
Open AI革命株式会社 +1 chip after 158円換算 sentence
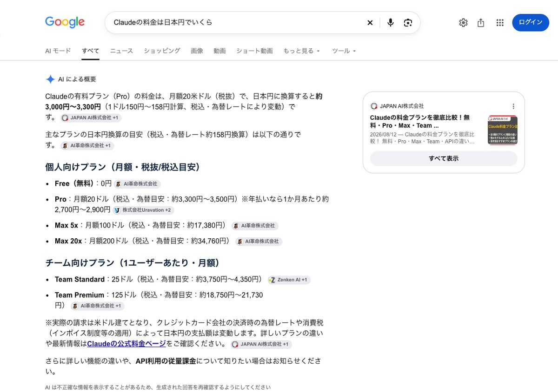point(87,146)
